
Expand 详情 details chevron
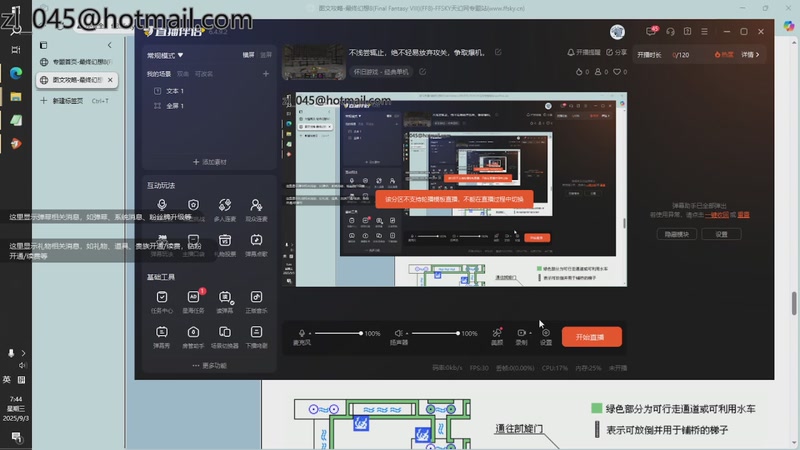coord(750,55)
